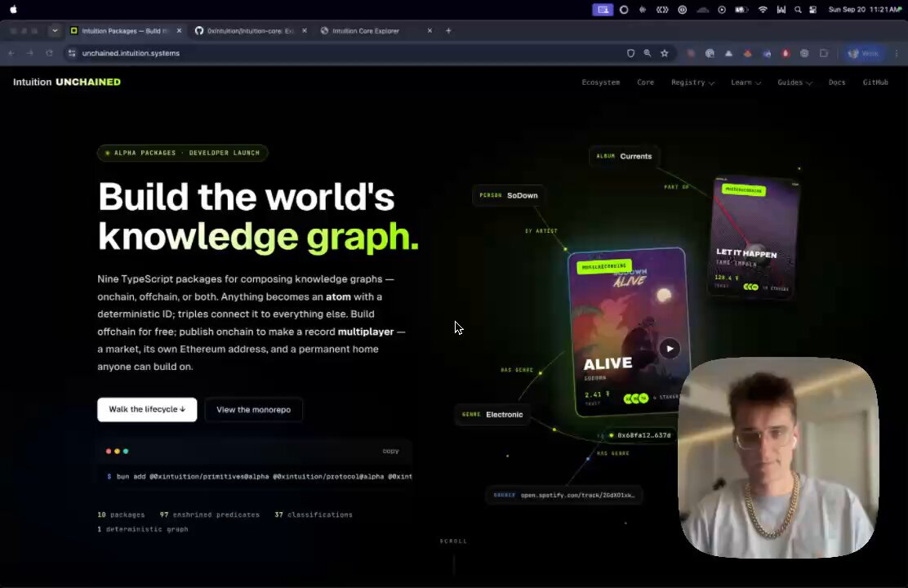Reload the current page
Viewport: 908px width, 588px height.
[x=49, y=53]
